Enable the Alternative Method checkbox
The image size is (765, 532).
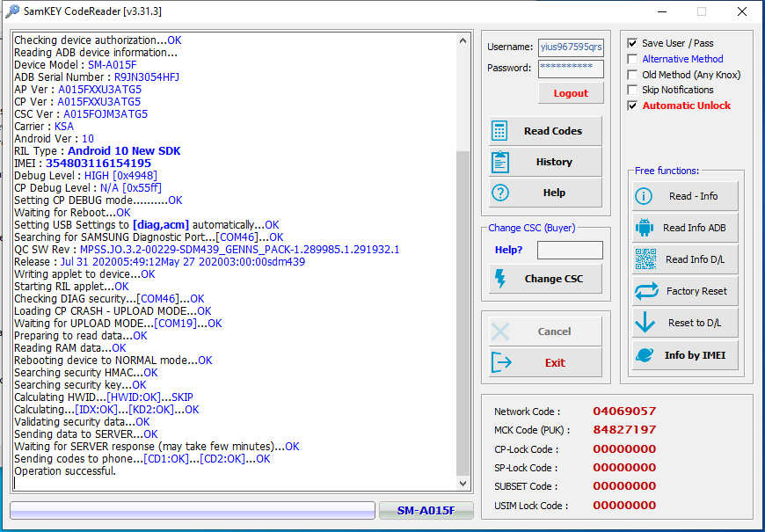click(632, 59)
